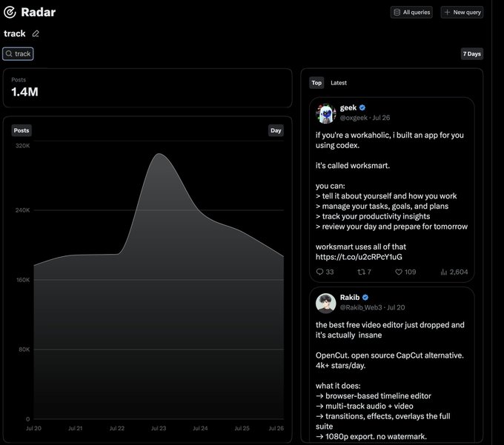Open the 7 Days time range selector
The image size is (504, 445).
472,54
